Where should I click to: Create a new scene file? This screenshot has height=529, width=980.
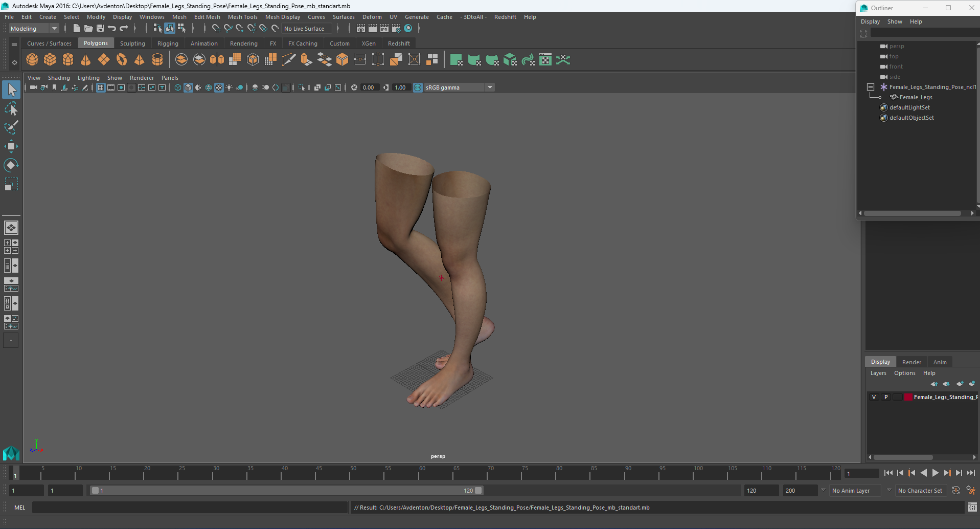(76, 29)
